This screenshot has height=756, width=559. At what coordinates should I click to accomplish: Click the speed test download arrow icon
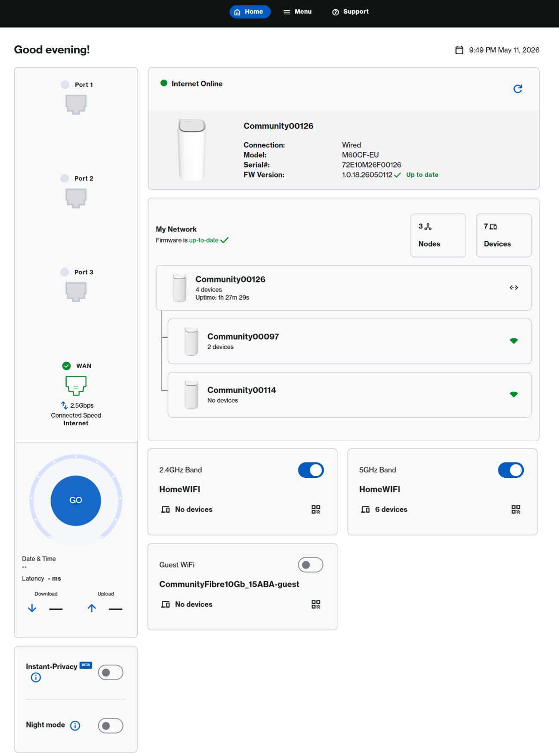(x=32, y=608)
